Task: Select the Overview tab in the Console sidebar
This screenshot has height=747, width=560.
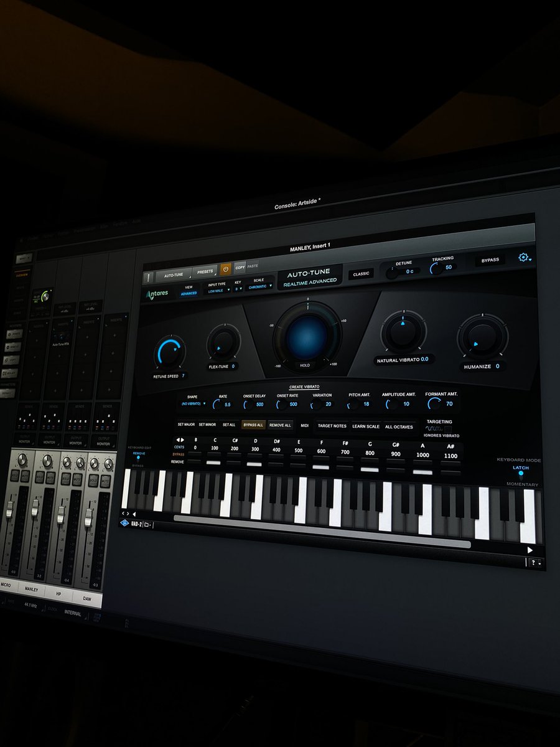Action: pyautogui.click(x=22, y=274)
